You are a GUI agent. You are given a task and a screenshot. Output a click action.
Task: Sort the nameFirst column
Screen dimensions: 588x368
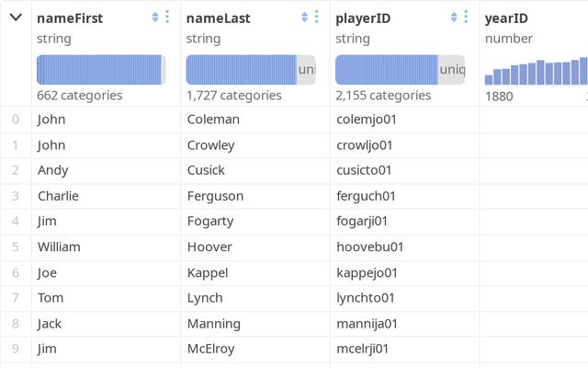point(155,17)
